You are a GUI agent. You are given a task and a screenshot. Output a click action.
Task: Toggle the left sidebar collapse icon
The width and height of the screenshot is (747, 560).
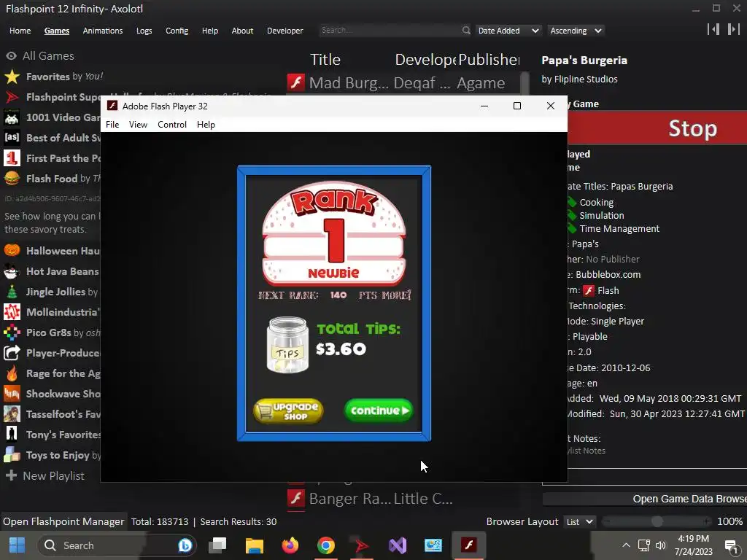coord(713,29)
